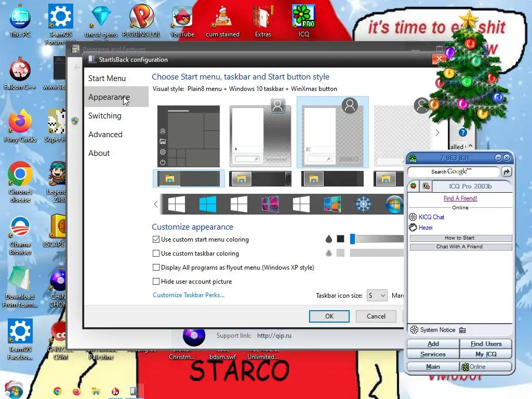Screen dimensions: 532x399
Task: Select the Windows 7 orb start button
Action: click(x=394, y=204)
